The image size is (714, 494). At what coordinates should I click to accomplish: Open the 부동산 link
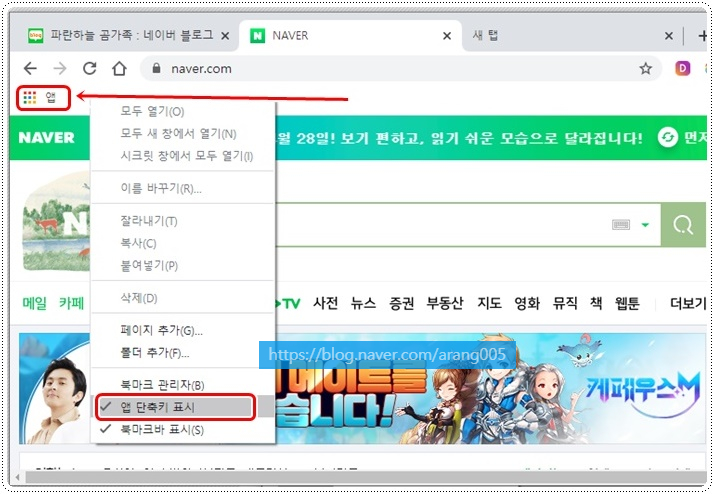(445, 303)
